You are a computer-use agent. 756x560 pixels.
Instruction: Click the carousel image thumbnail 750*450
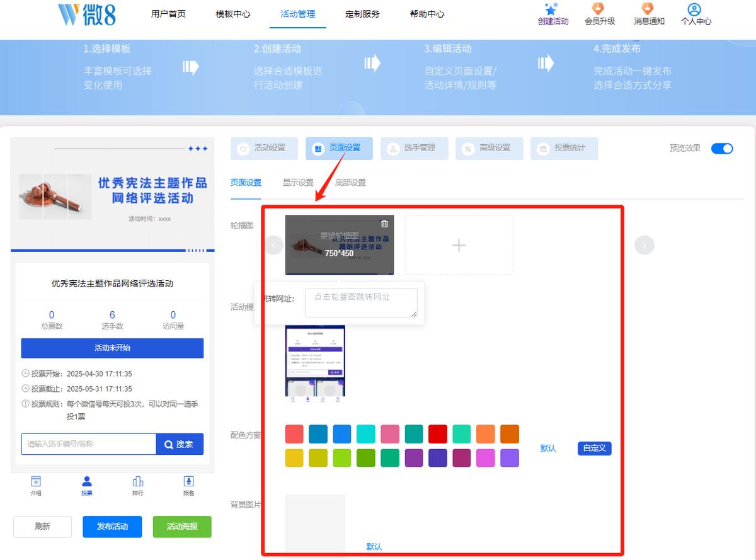[340, 245]
